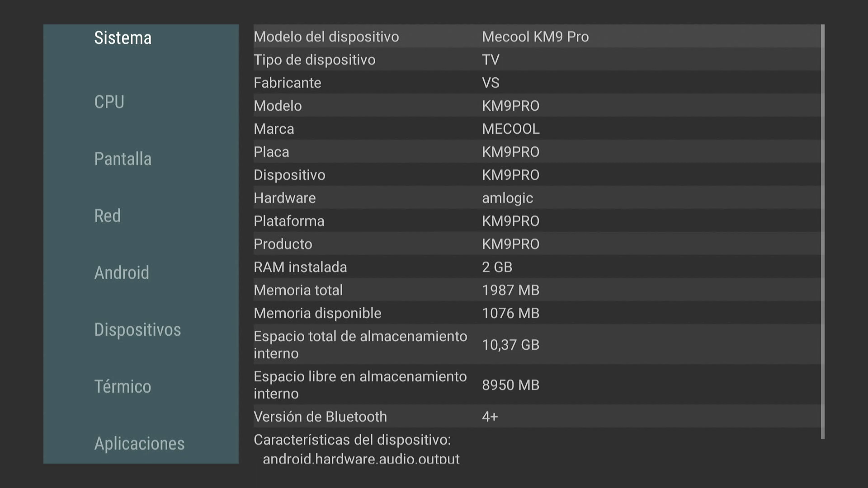Select the Versión de Bluetooth row
The height and width of the screenshot is (488, 868).
[x=537, y=417]
